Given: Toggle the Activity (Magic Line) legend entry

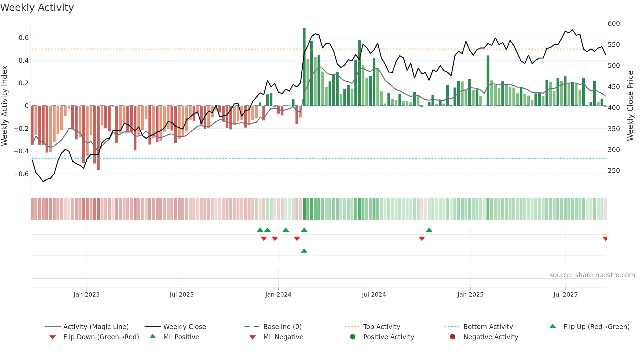Looking at the screenshot, I should click(x=87, y=327).
